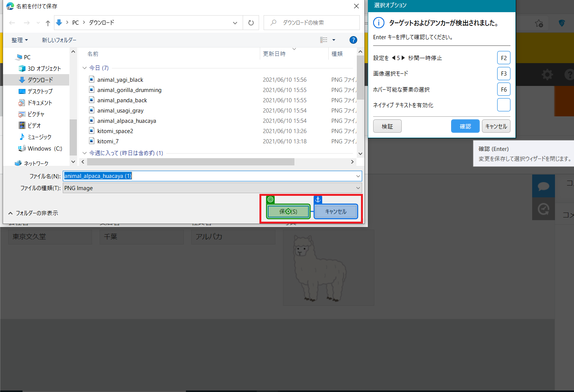The width and height of the screenshot is (574, 392).
Task: Toggle the native text enable checkbox
Action: [x=504, y=105]
